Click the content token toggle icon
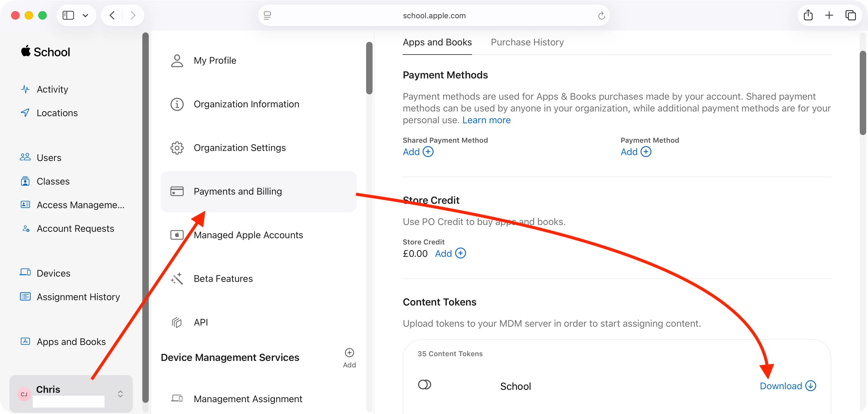Image resolution: width=868 pixels, height=414 pixels. (x=424, y=385)
